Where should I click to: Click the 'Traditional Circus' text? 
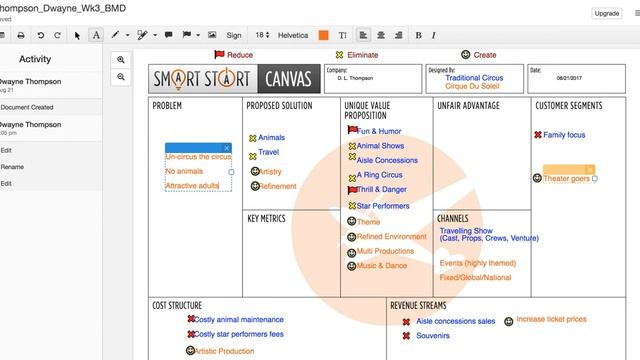474,78
